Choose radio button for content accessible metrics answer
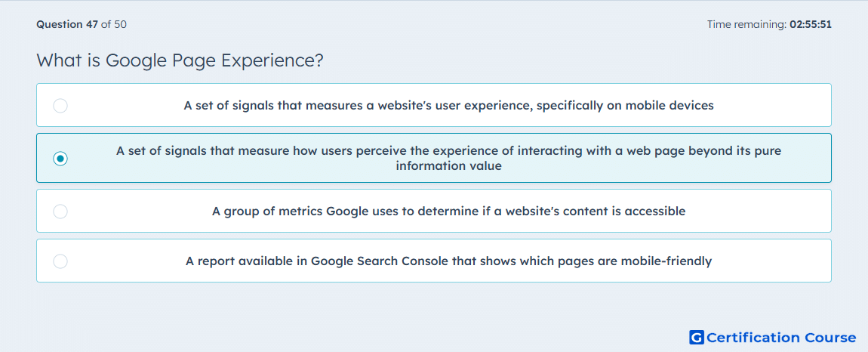The image size is (868, 352). tap(60, 212)
